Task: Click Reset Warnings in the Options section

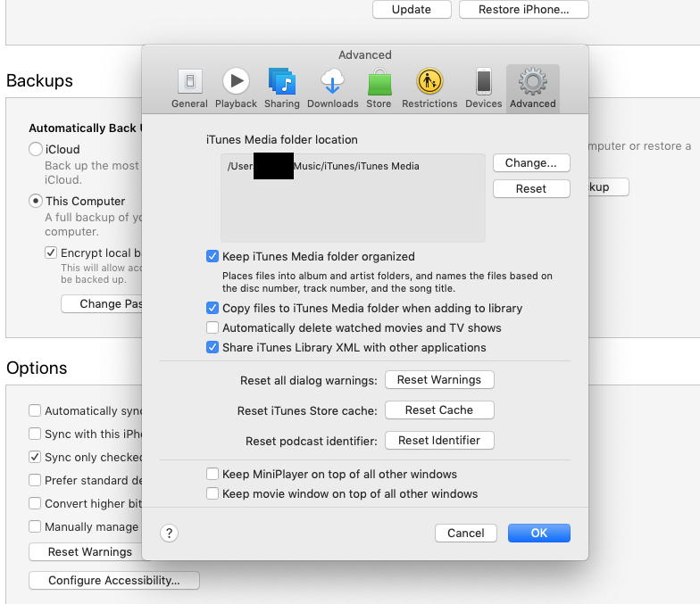Action: point(86,551)
